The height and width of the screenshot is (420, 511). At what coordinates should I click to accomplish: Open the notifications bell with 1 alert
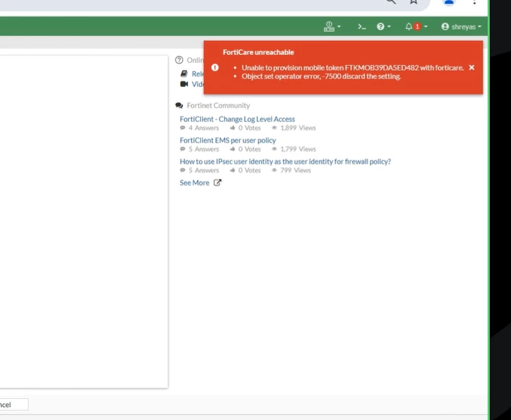(x=416, y=27)
